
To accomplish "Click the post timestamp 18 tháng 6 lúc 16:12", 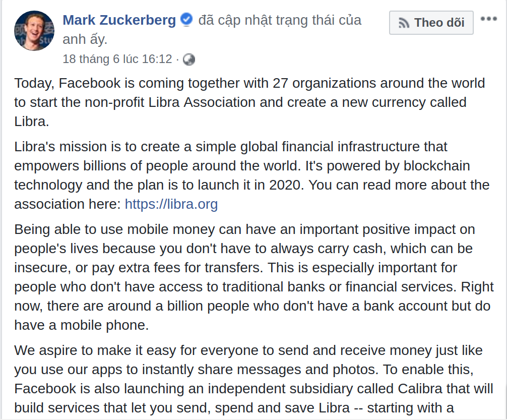I will tap(117, 59).
